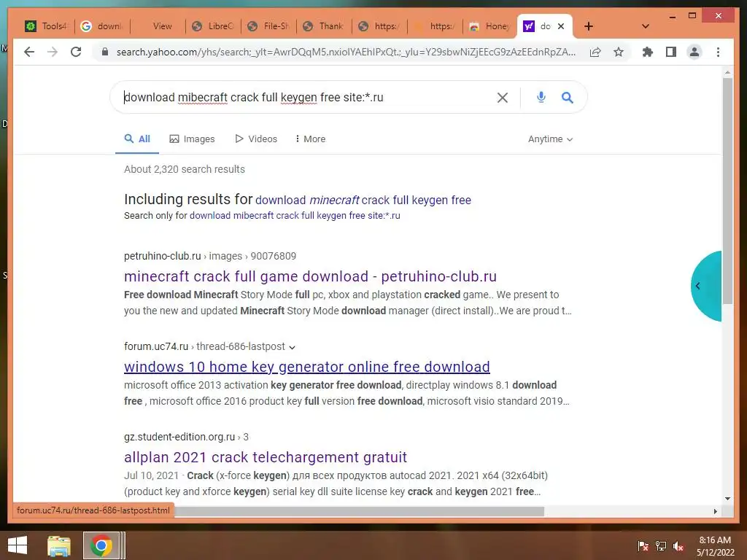This screenshot has height=560, width=747.
Task: Focus the address bar URL
Action: [346, 52]
